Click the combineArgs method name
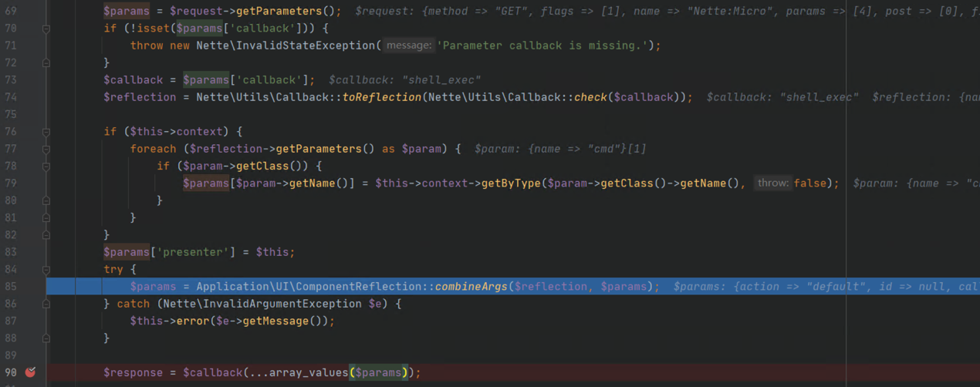Viewport: 980px width, 387px height. pyautogui.click(x=471, y=287)
